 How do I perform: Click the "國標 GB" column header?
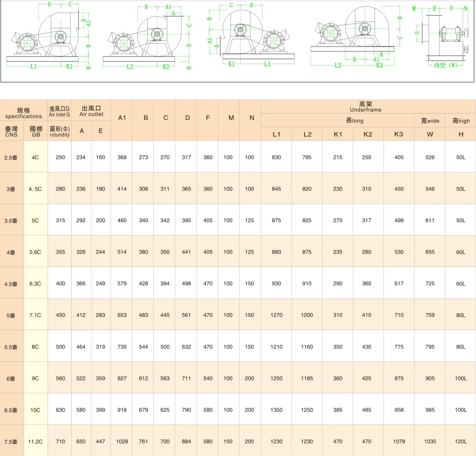click(x=36, y=131)
